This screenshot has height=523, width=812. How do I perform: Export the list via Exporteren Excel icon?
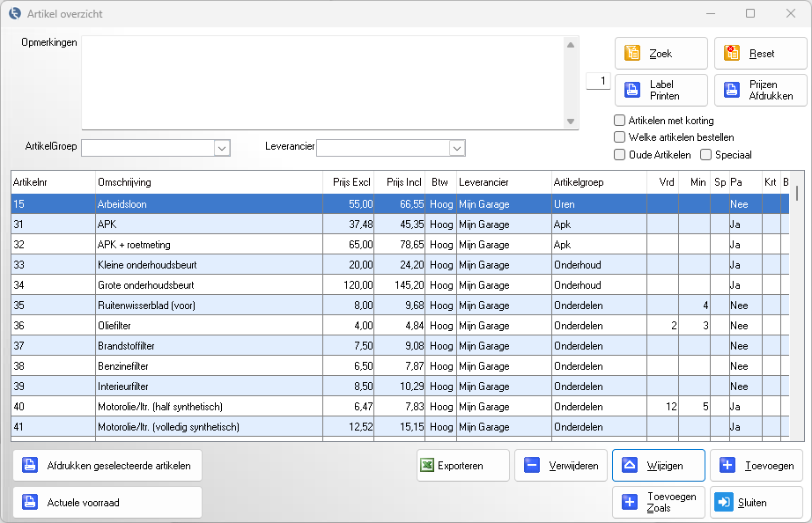[x=427, y=466]
